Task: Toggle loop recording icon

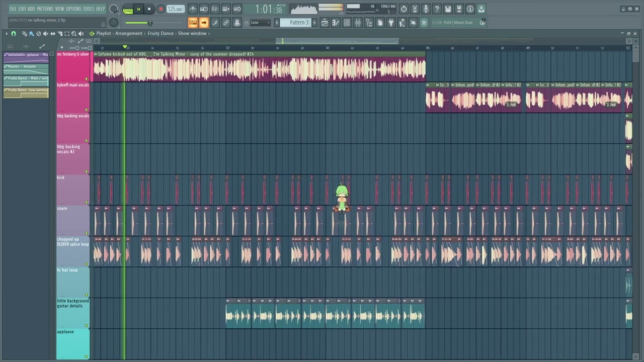Action: point(237,9)
